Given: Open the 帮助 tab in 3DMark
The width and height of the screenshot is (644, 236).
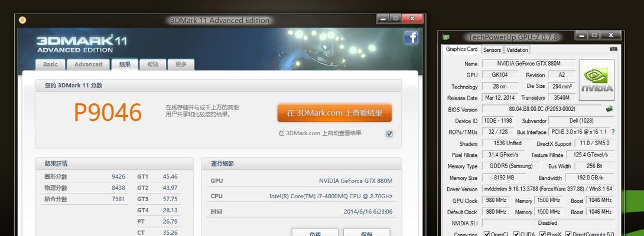Looking at the screenshot, I should (x=153, y=64).
